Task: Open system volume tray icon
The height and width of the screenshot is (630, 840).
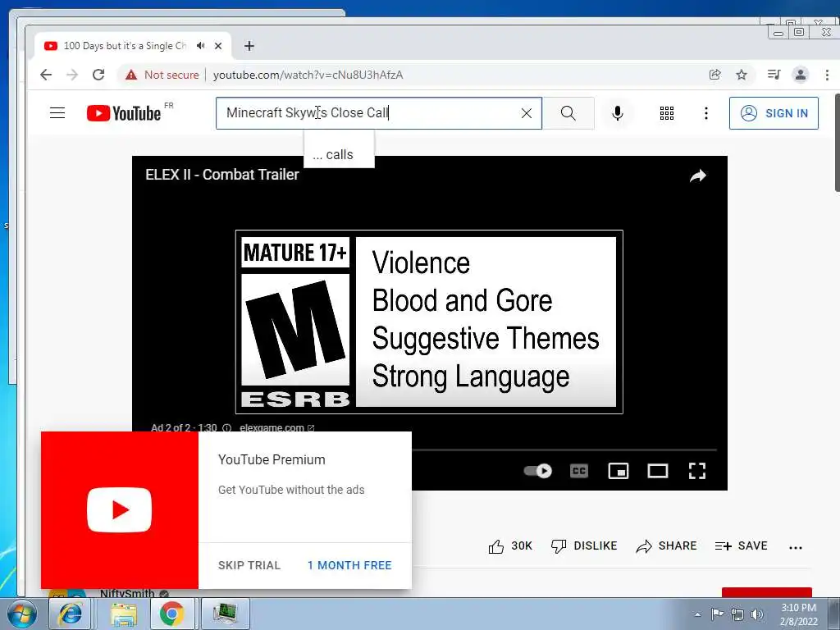Action: [x=757, y=614]
